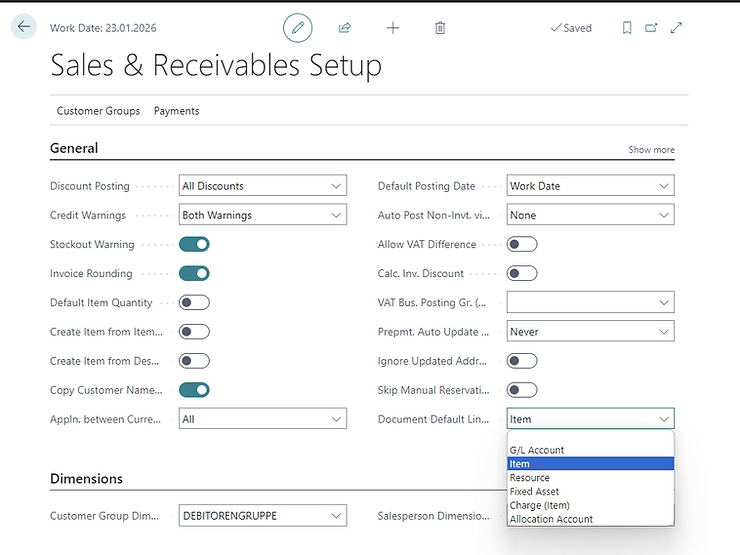Image resolution: width=740 pixels, height=555 pixels.
Task: Open the Credit Warnings dropdown
Action: tap(262, 215)
